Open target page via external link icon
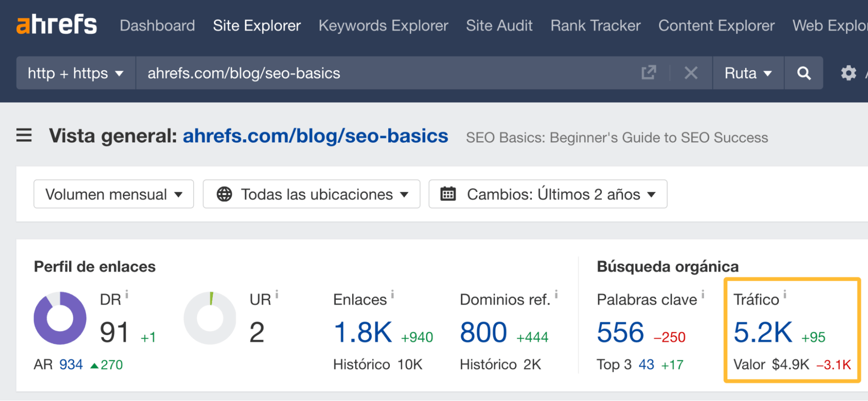 point(648,73)
